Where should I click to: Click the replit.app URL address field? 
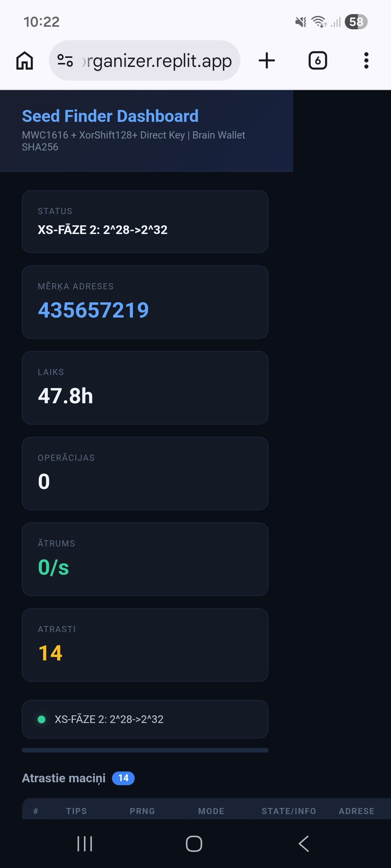156,60
